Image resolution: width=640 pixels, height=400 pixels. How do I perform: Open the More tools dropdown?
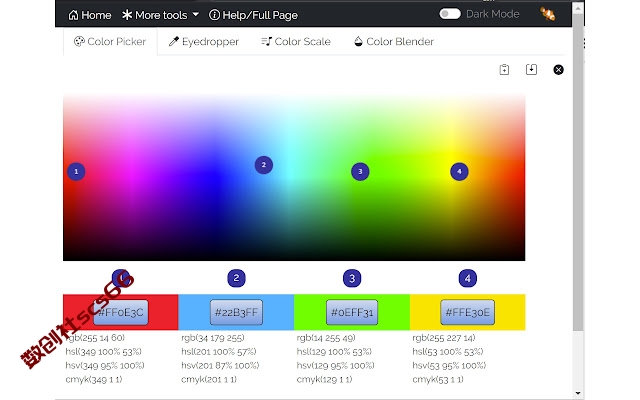point(160,15)
